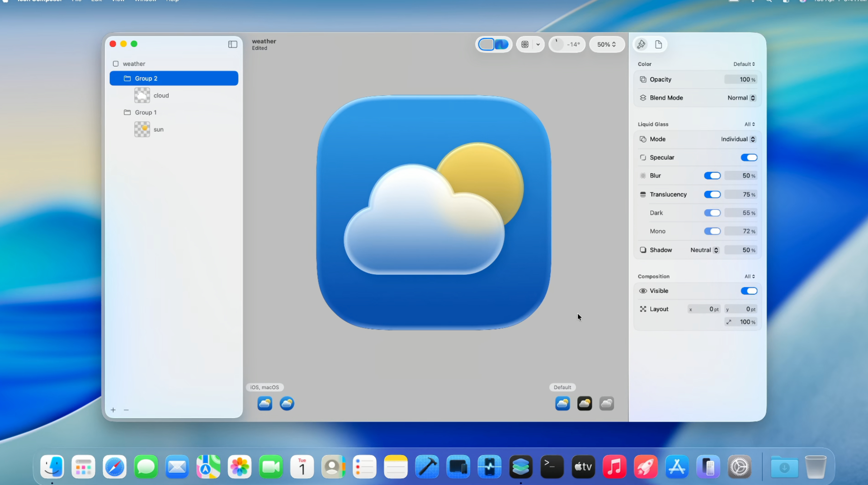Screen dimensions: 868x485
Task: Click the iOS, macOS platform label
Action: 264,387
